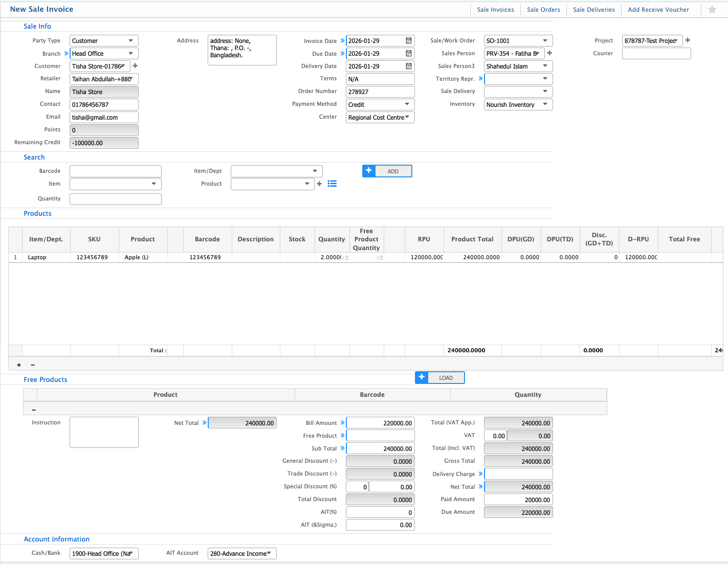Image resolution: width=728 pixels, height=565 pixels.
Task: Remove row from Free Products table
Action: pyautogui.click(x=34, y=410)
